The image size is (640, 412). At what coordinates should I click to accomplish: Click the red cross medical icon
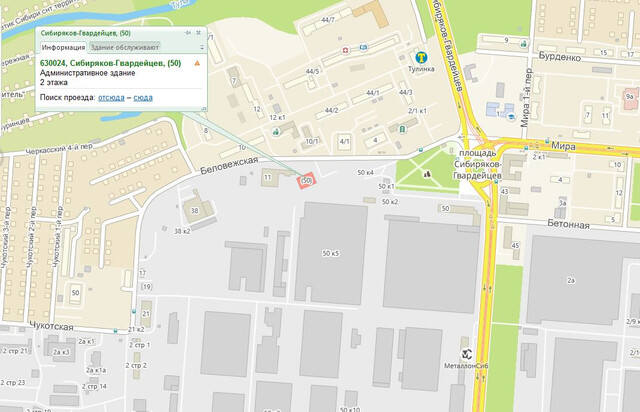click(x=346, y=50)
